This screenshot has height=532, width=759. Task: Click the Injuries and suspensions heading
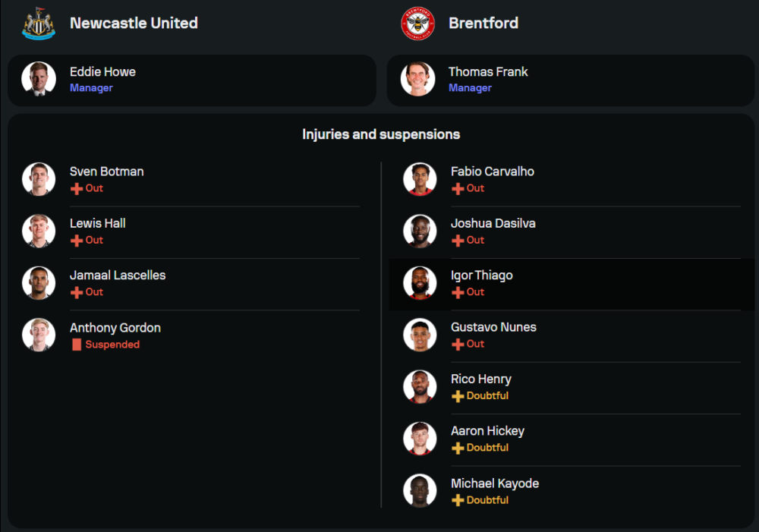point(381,134)
